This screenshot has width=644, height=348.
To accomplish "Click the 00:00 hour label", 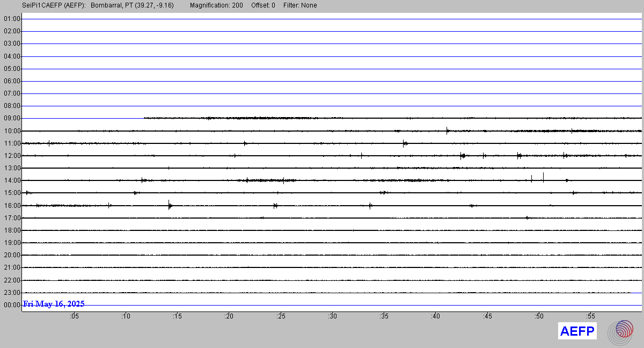I will (12, 305).
